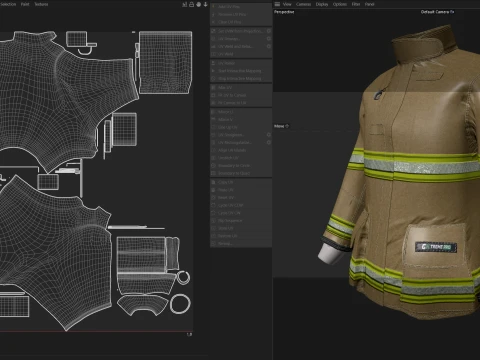Choose Reset UV
Viewport: 480px width, 360px height.
coord(241,198)
